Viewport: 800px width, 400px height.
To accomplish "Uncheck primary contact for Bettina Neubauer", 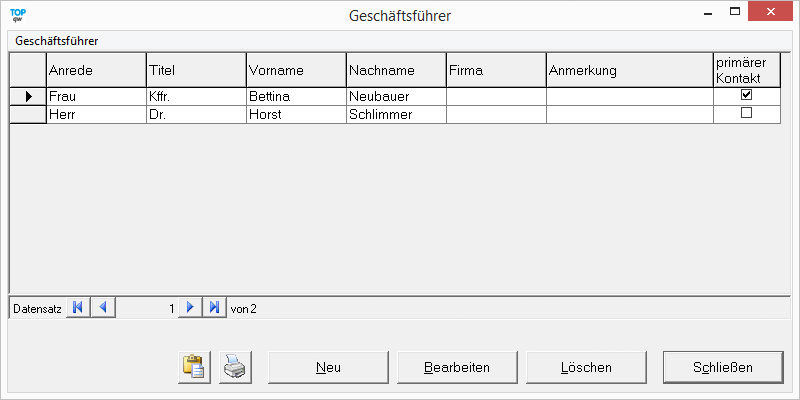I will pos(745,95).
